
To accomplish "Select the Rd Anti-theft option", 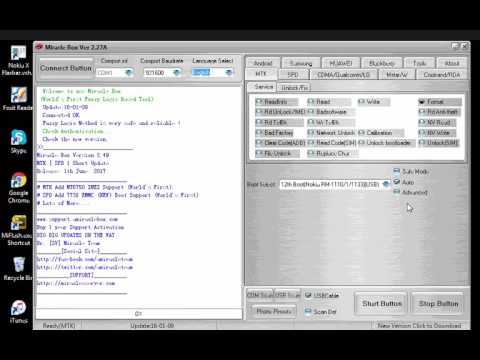I will point(439,112).
